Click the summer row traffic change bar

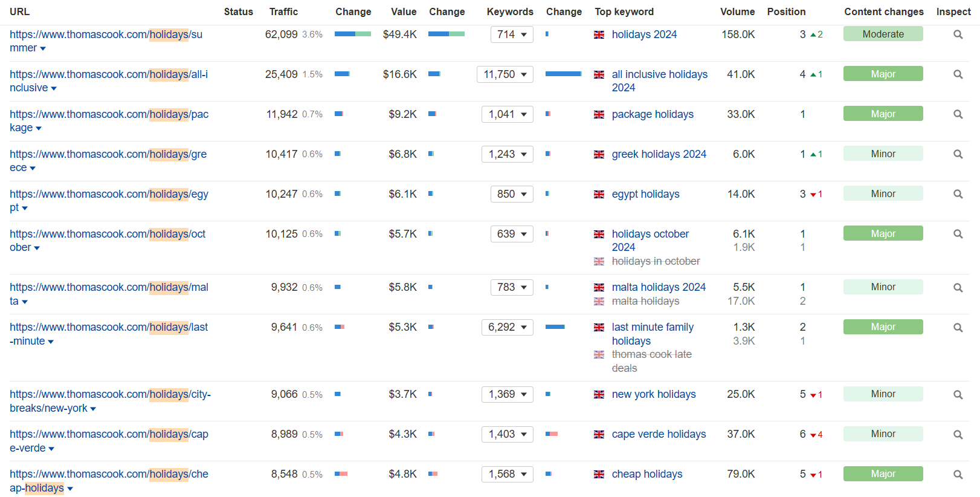pos(353,34)
